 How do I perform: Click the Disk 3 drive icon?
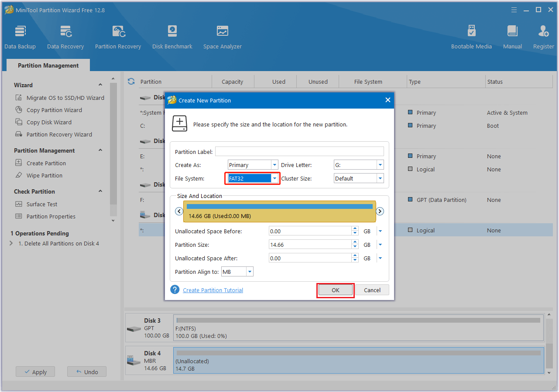tap(134, 328)
